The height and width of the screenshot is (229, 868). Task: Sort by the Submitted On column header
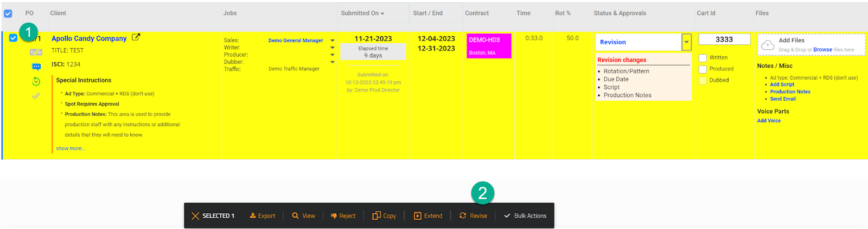click(x=362, y=13)
